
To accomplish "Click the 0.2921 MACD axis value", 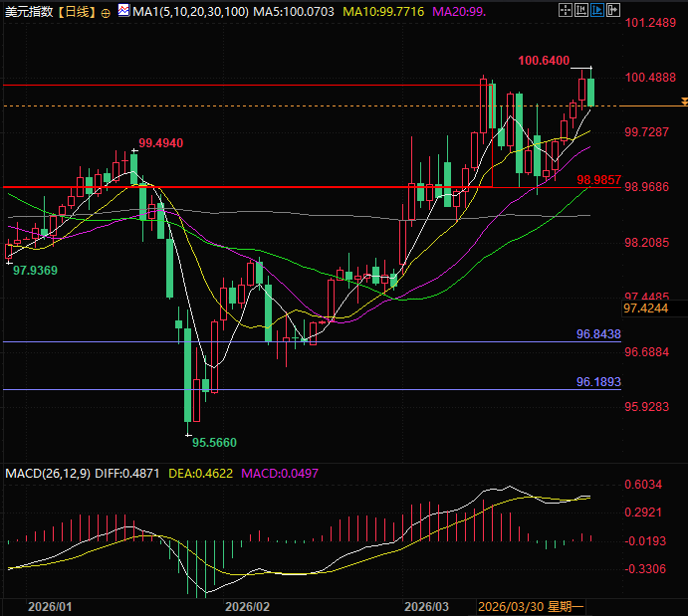I will coord(643,513).
